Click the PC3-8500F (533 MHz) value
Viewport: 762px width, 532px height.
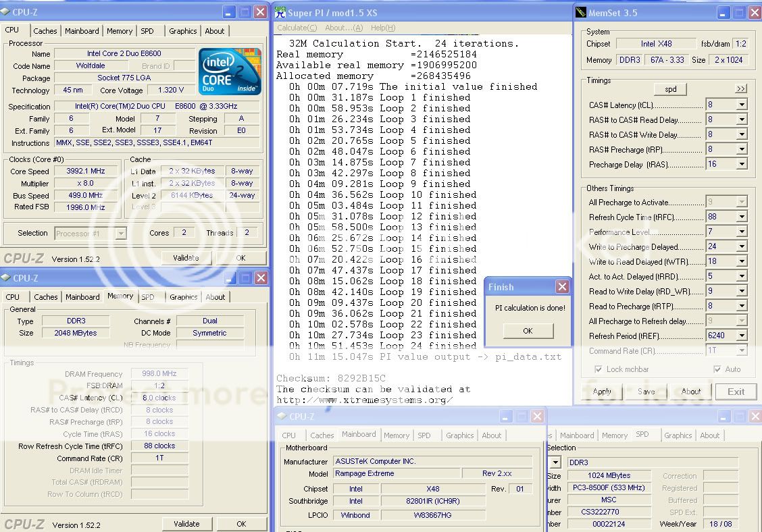coord(609,487)
